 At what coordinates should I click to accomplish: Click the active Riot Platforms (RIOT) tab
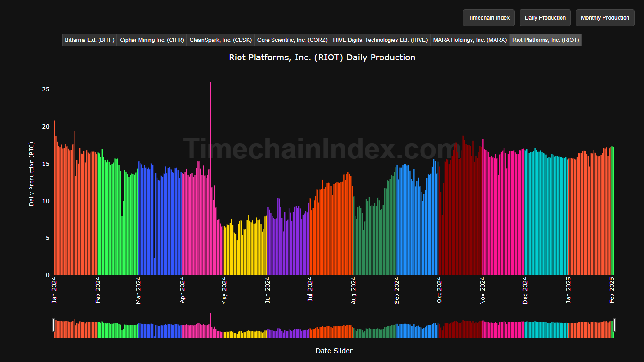tap(545, 40)
